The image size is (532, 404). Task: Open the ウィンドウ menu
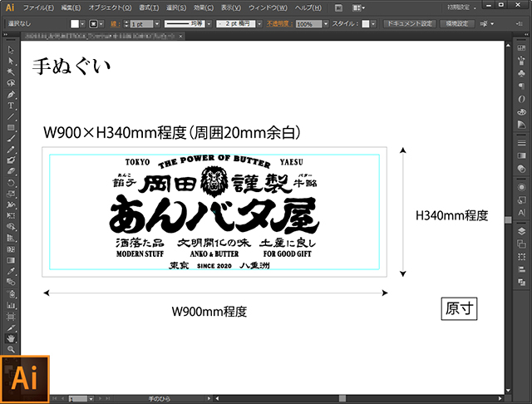pyautogui.click(x=268, y=7)
